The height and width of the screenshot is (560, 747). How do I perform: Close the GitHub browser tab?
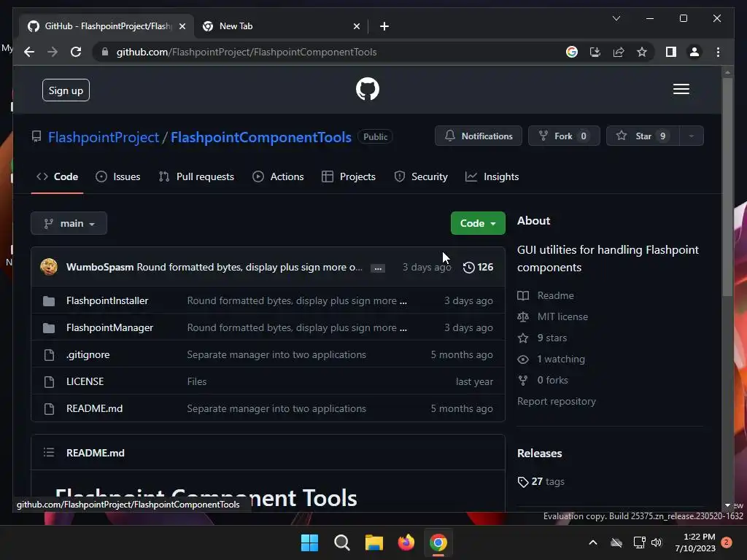(x=182, y=26)
